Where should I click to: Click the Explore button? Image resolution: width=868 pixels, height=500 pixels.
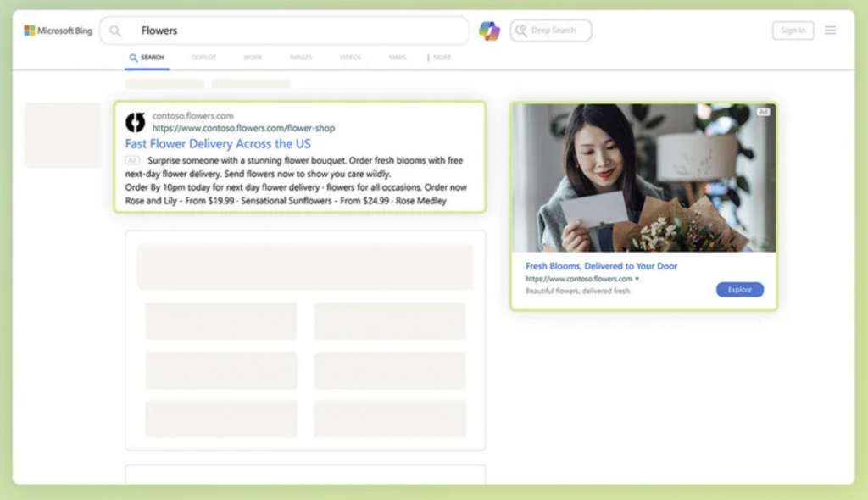739,290
